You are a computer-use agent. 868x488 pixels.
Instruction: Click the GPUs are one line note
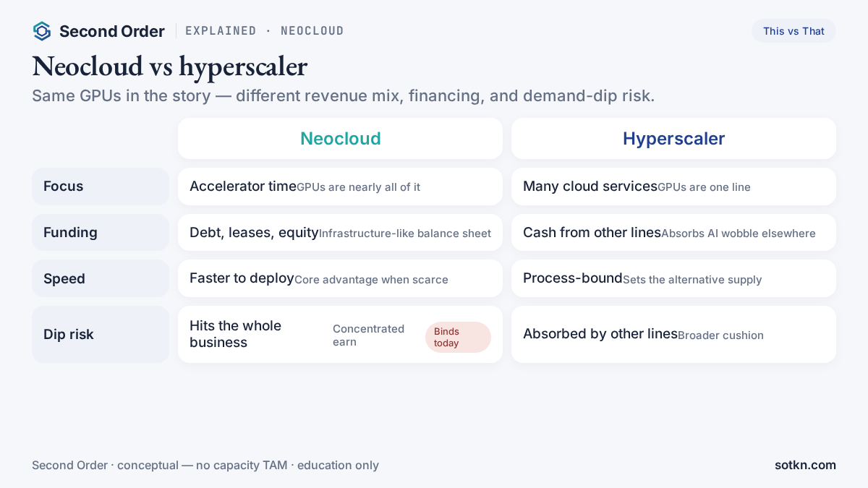coord(704,187)
